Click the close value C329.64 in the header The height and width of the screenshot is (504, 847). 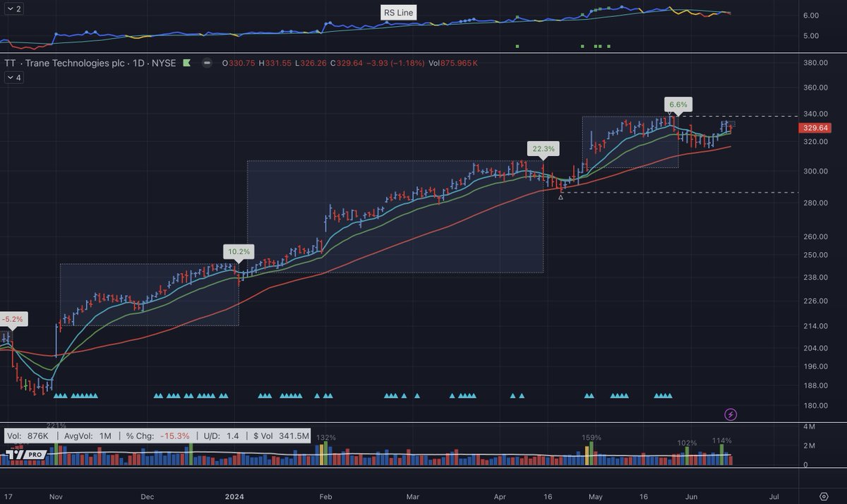[346, 63]
